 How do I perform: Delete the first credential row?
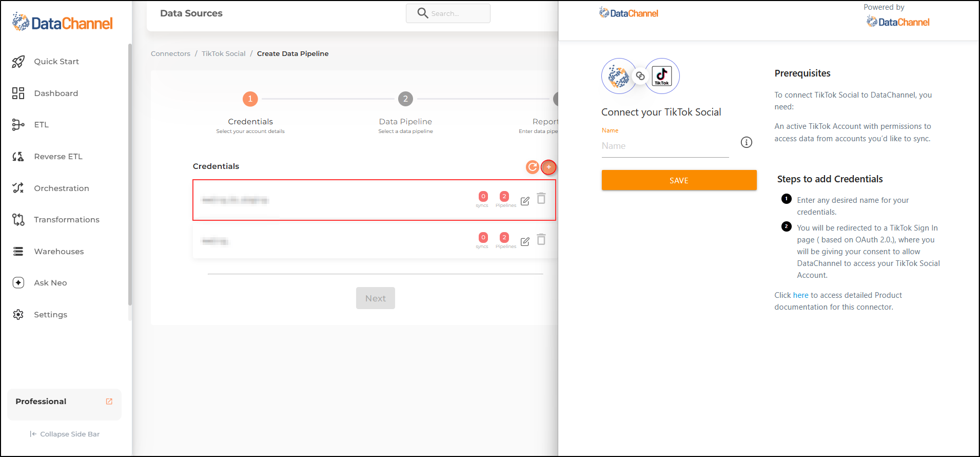(541, 198)
